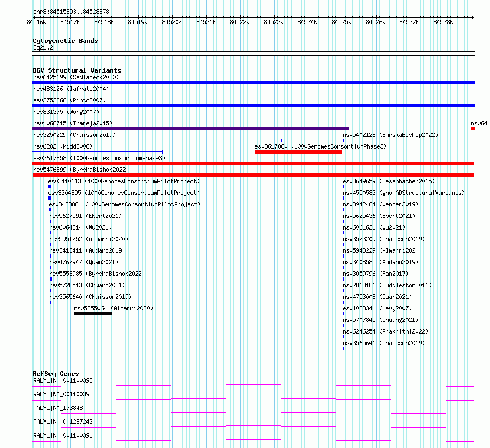Click nsv4550583 (gnomADStructuralVariants) label

coord(404,193)
